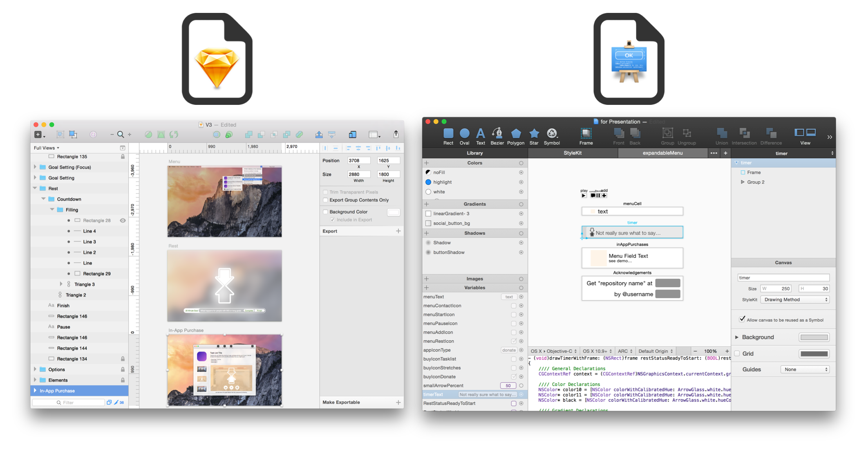Click the Library panel header
The width and height of the screenshot is (868, 450).
[x=475, y=153]
